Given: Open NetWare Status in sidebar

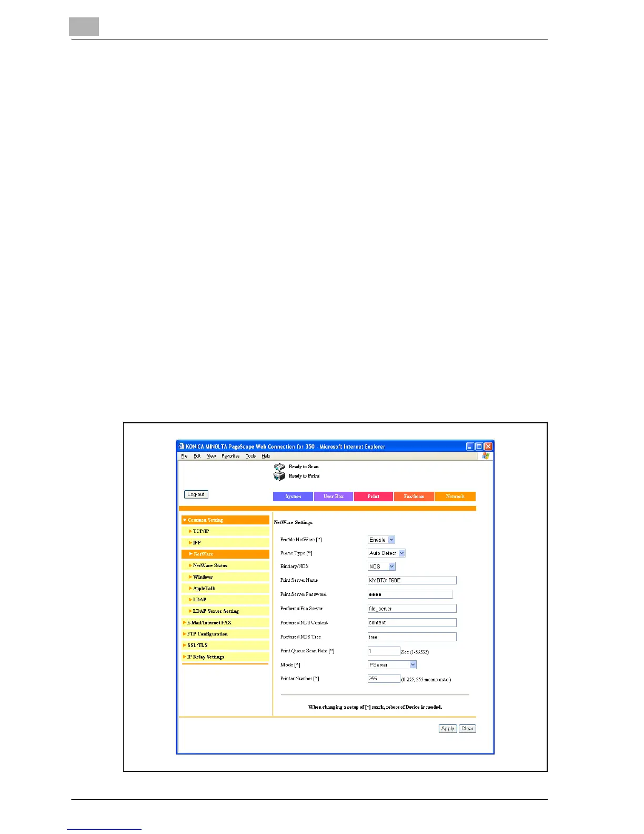Looking at the screenshot, I should coord(225,565).
